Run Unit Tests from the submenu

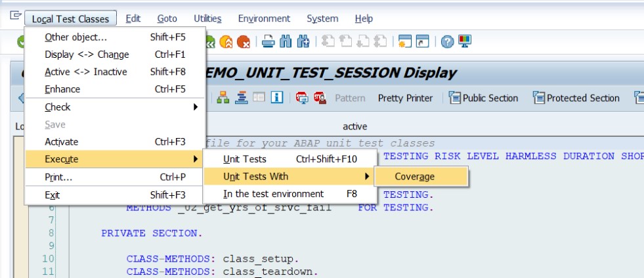(x=290, y=159)
